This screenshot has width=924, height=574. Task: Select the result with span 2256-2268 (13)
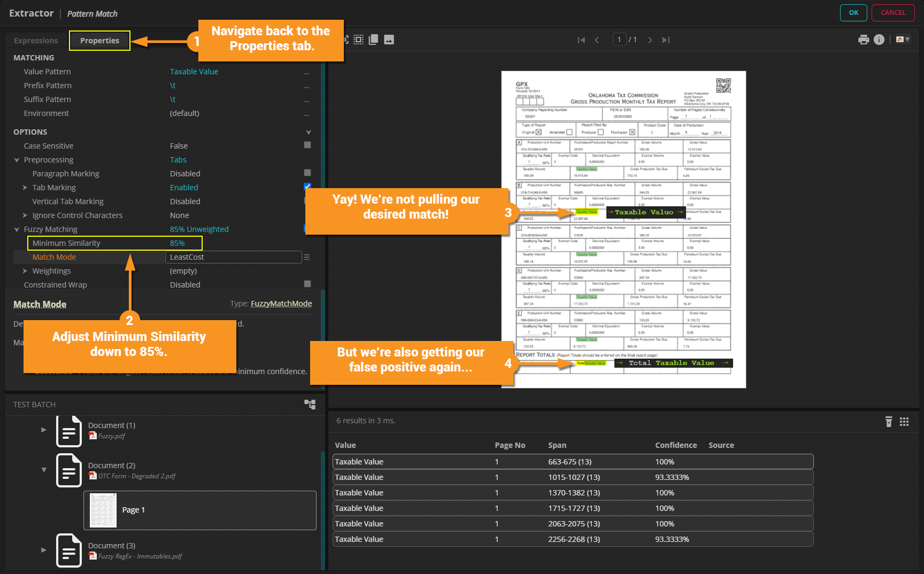click(x=573, y=539)
